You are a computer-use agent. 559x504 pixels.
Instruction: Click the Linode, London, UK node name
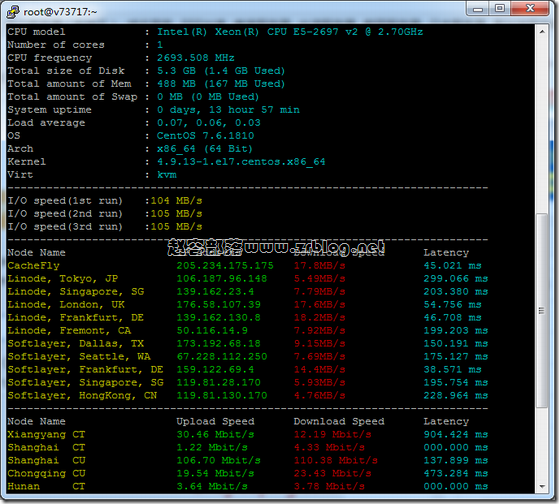tap(66, 305)
